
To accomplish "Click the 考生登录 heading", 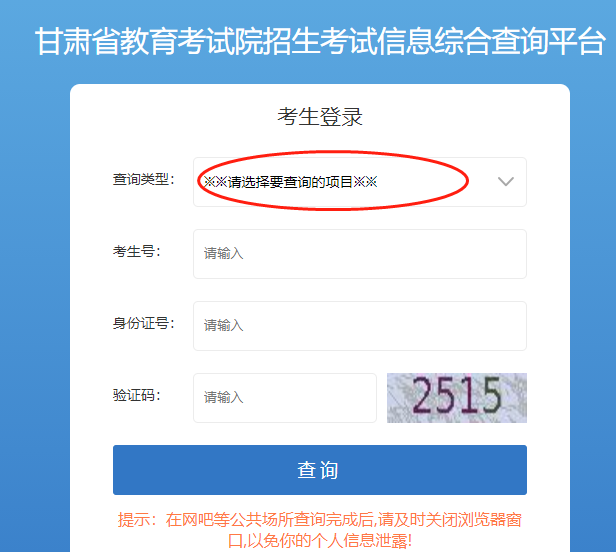I will point(320,117).
